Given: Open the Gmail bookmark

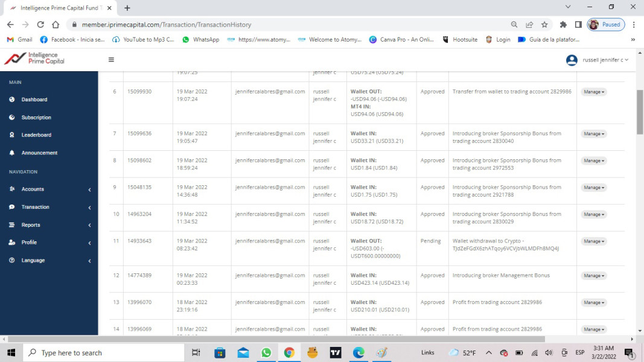Looking at the screenshot, I should [20, 40].
